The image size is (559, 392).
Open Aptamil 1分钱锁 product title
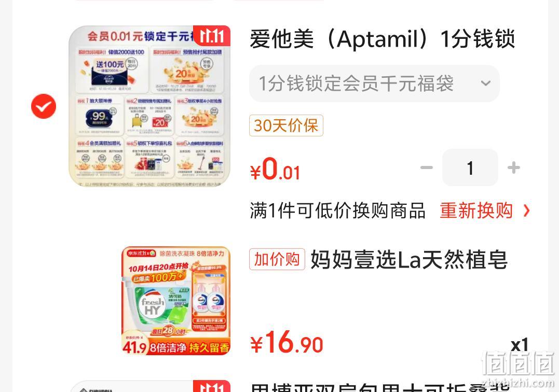tap(382, 38)
